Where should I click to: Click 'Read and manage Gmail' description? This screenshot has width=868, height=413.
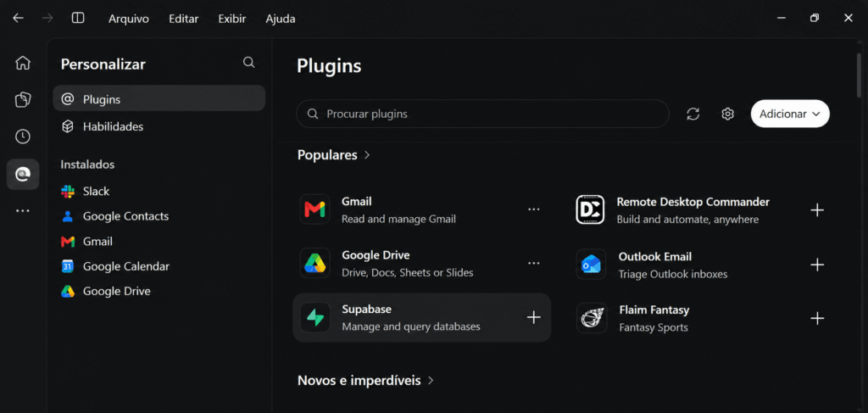pyautogui.click(x=398, y=220)
